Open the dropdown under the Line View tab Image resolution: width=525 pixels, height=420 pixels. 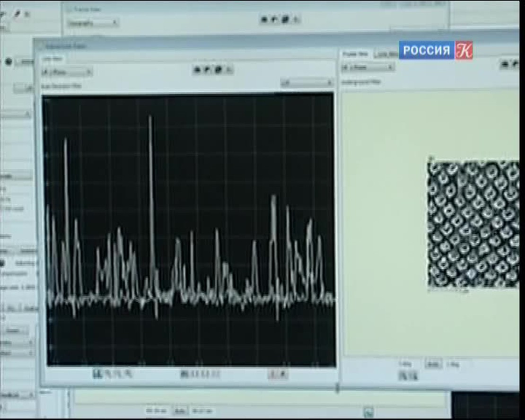[67, 72]
